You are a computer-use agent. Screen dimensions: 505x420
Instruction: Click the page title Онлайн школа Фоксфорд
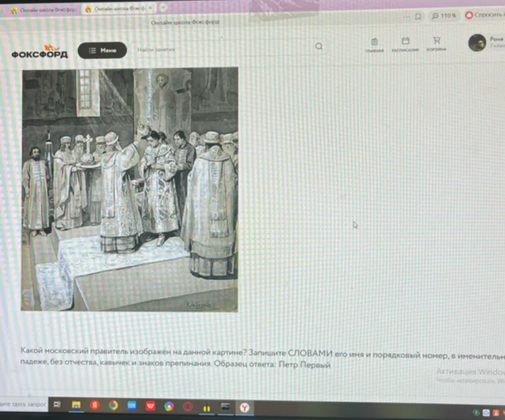click(x=185, y=22)
